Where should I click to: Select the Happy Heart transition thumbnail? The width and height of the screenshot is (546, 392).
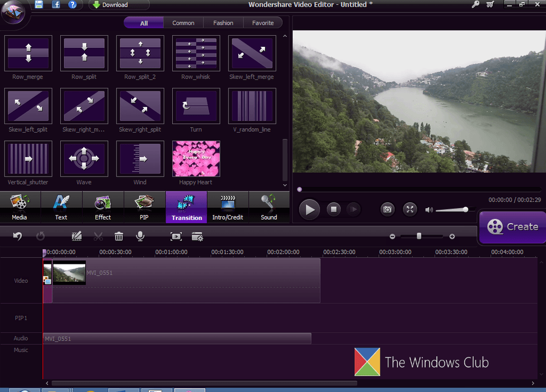[x=196, y=159]
